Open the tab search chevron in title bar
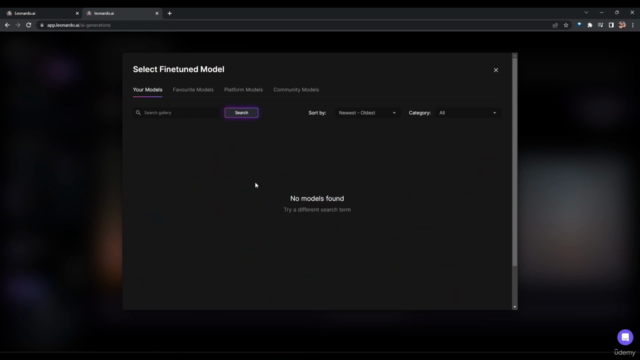Viewport: 640px width, 360px height. (586, 13)
